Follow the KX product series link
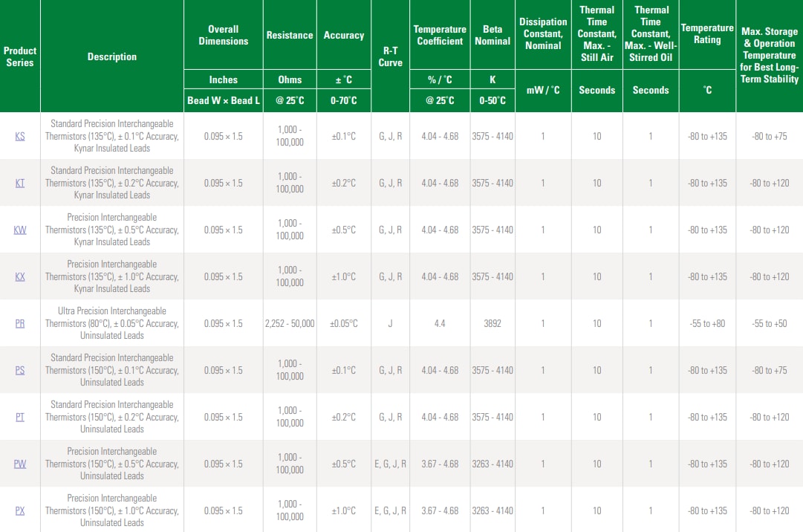 [x=20, y=276]
